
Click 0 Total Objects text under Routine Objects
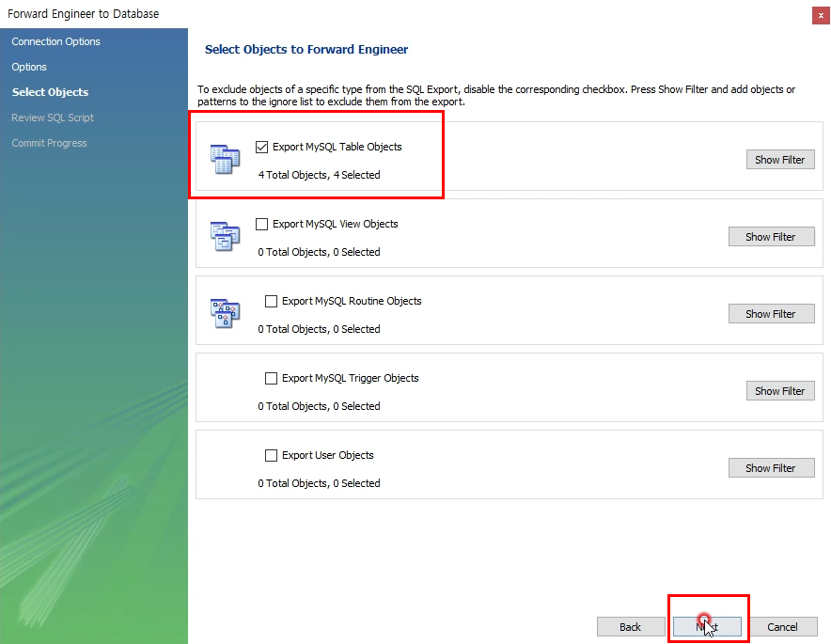pos(319,329)
